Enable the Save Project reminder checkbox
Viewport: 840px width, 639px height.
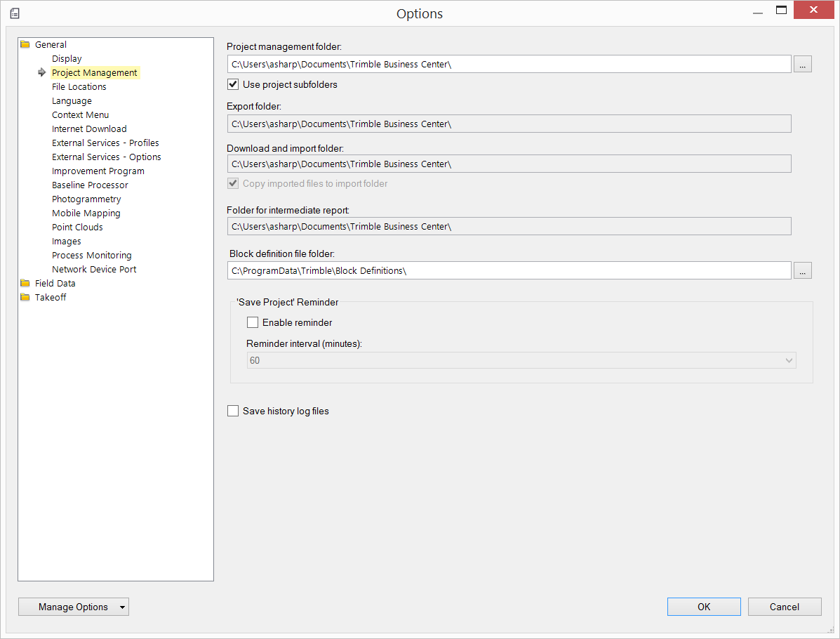[x=253, y=323]
